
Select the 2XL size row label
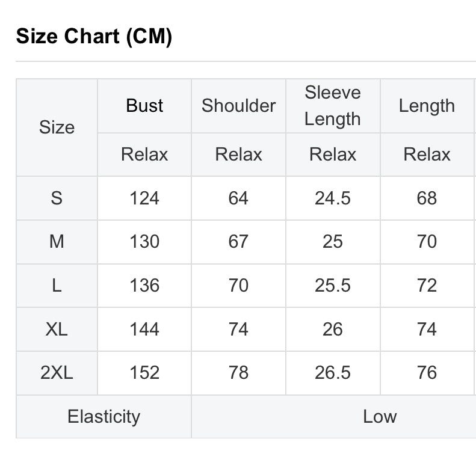pyautogui.click(x=57, y=373)
